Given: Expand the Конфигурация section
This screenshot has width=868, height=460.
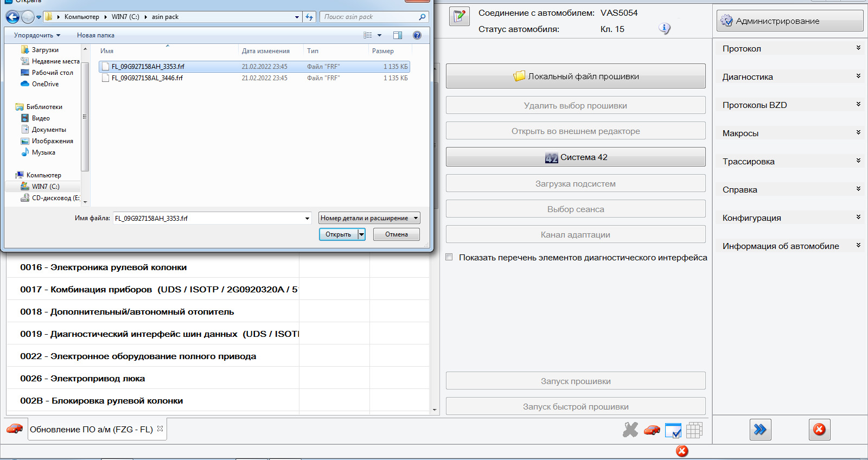Looking at the screenshot, I should 789,218.
